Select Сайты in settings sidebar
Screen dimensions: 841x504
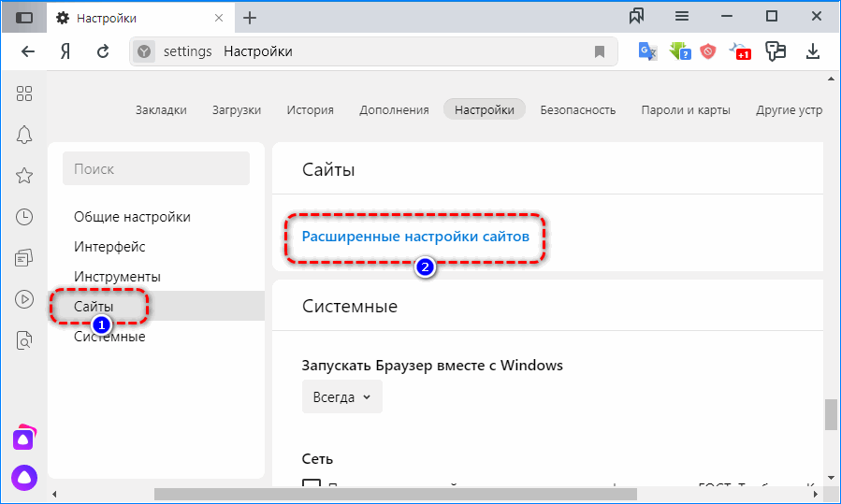click(x=156, y=306)
